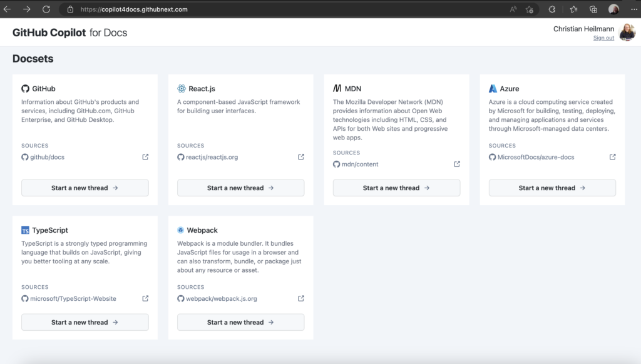Add page to favorites with the star-plus icon
Screen dimensions: 641x364
(530, 9)
